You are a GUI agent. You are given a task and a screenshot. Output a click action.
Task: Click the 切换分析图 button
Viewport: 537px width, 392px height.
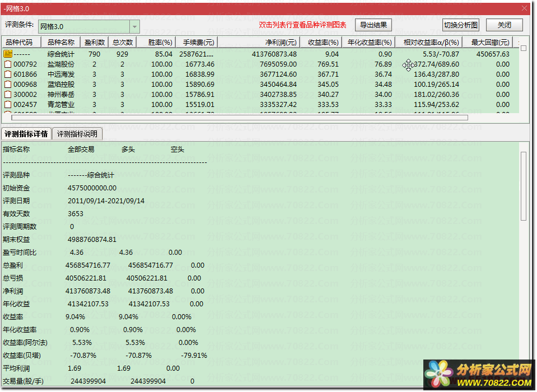[461, 25]
